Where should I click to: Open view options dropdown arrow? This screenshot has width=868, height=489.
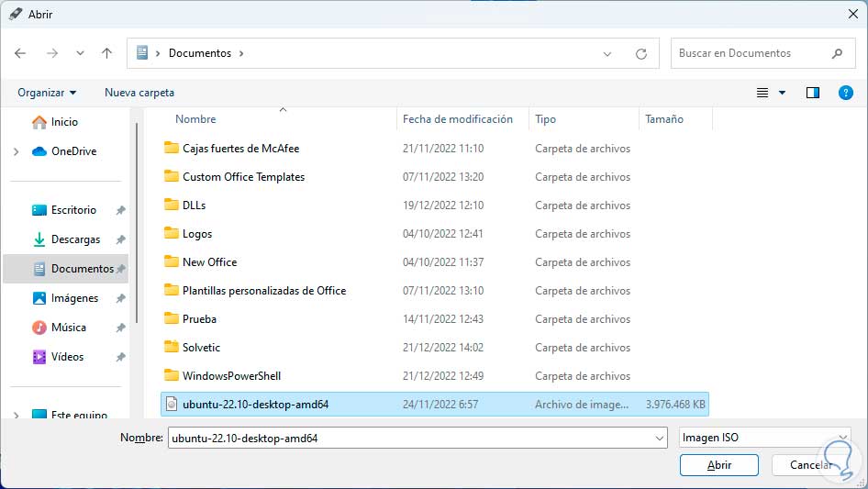[x=782, y=93]
